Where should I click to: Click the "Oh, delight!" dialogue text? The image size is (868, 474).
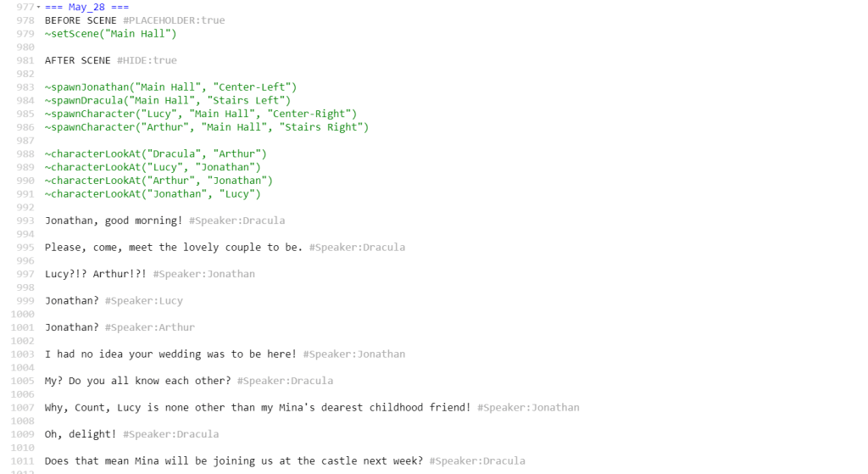81,434
